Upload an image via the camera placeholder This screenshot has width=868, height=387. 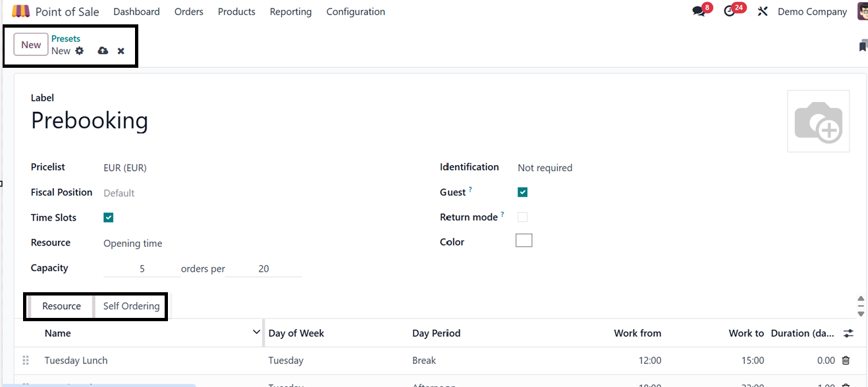coord(818,122)
